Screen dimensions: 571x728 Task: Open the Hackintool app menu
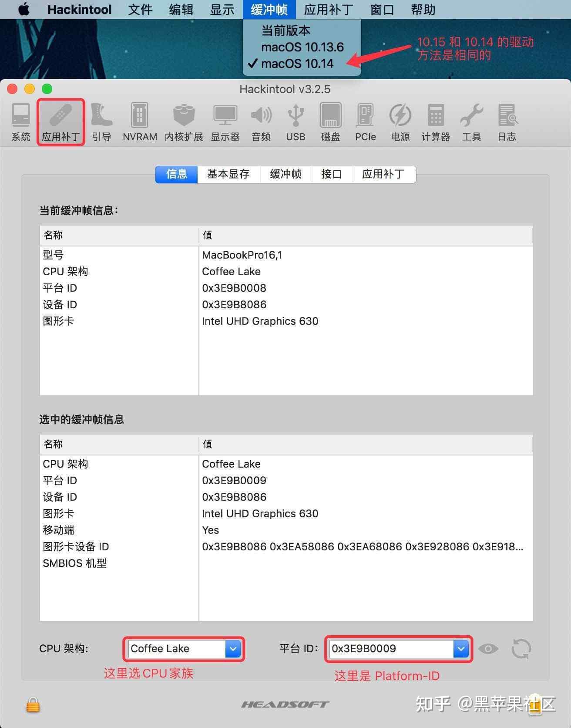(x=79, y=9)
